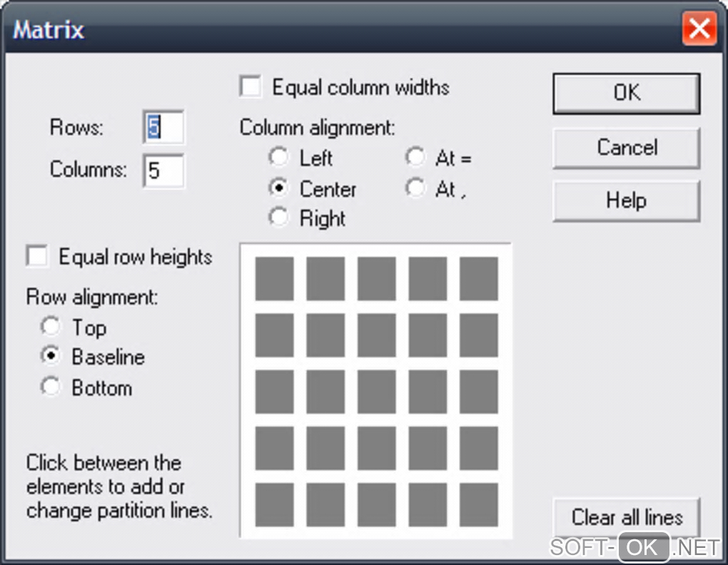Click the Matrix title bar text

[x=49, y=30]
